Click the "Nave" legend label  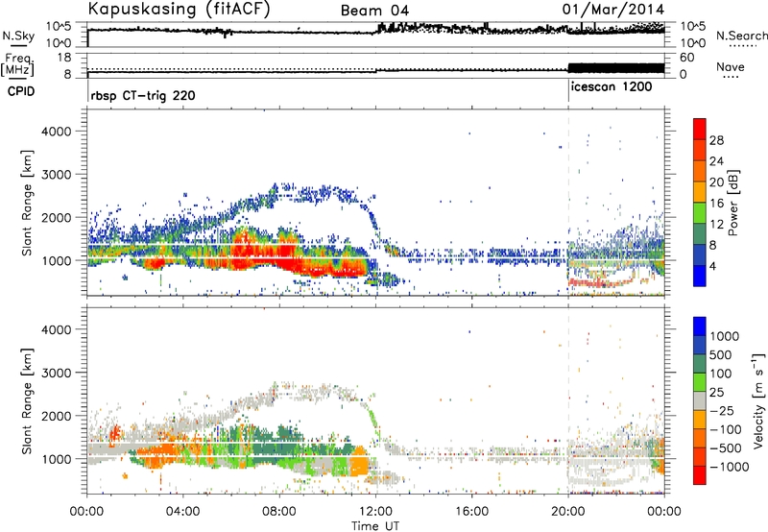[x=731, y=67]
